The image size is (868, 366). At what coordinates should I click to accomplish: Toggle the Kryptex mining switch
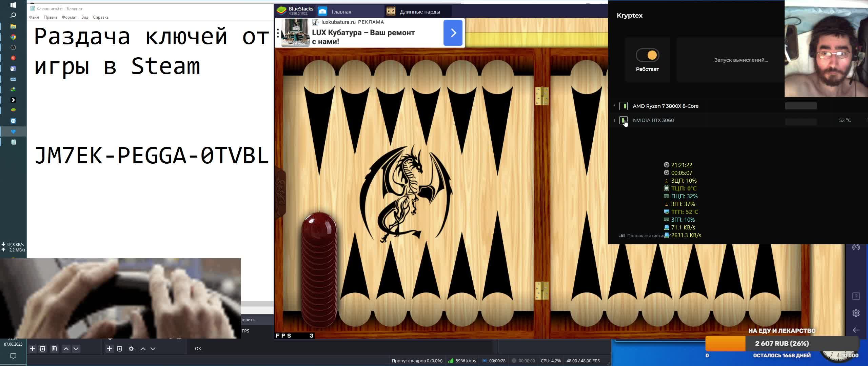647,55
